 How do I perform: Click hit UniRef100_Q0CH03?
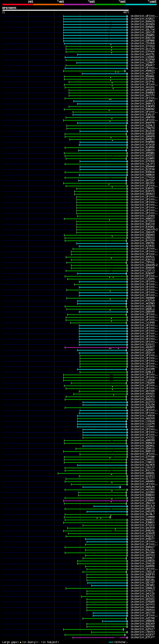143,396
